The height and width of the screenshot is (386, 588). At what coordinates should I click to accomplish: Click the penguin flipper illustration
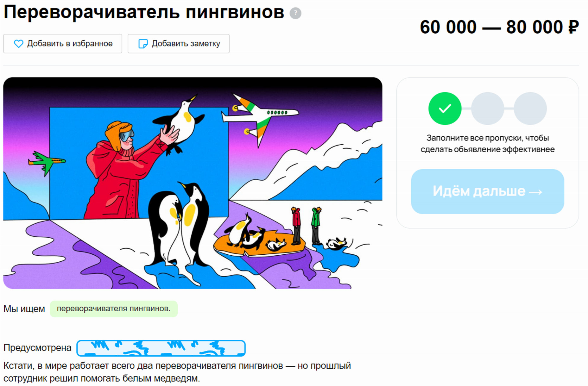click(193, 183)
